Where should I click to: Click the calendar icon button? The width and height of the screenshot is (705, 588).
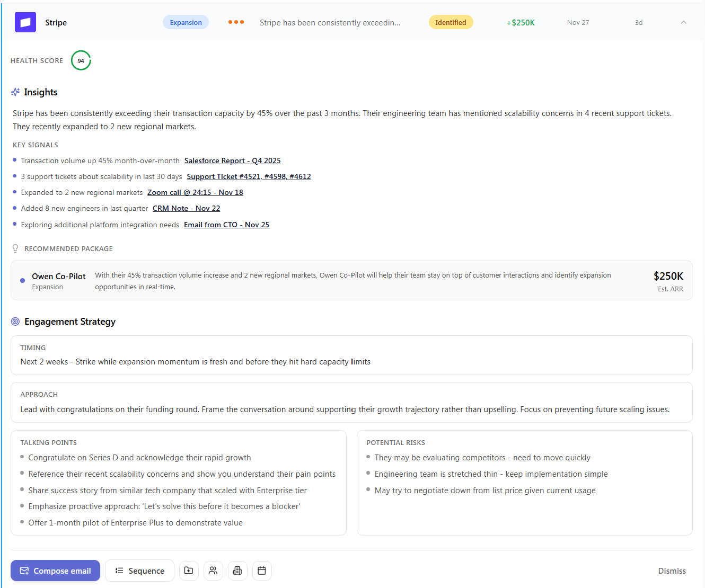pos(262,571)
